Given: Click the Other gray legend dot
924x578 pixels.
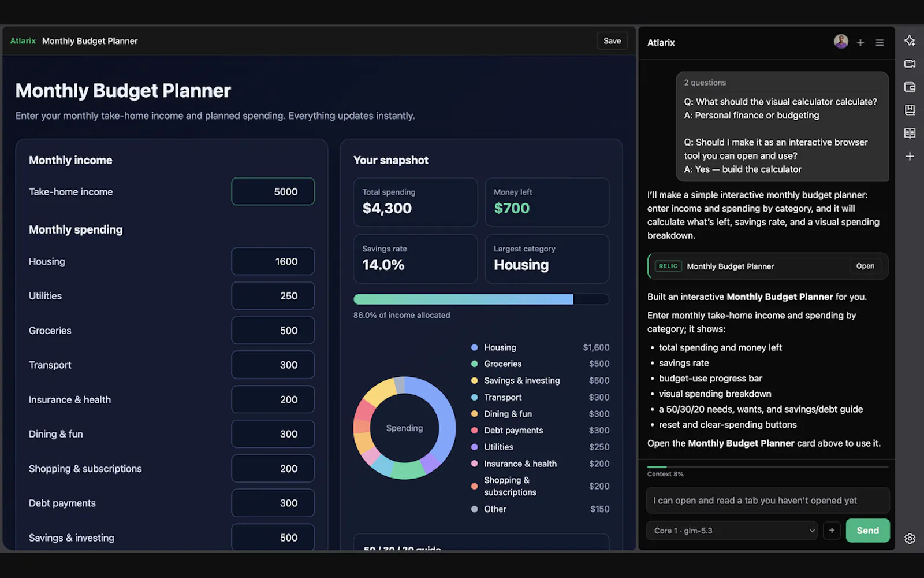Looking at the screenshot, I should (x=474, y=509).
